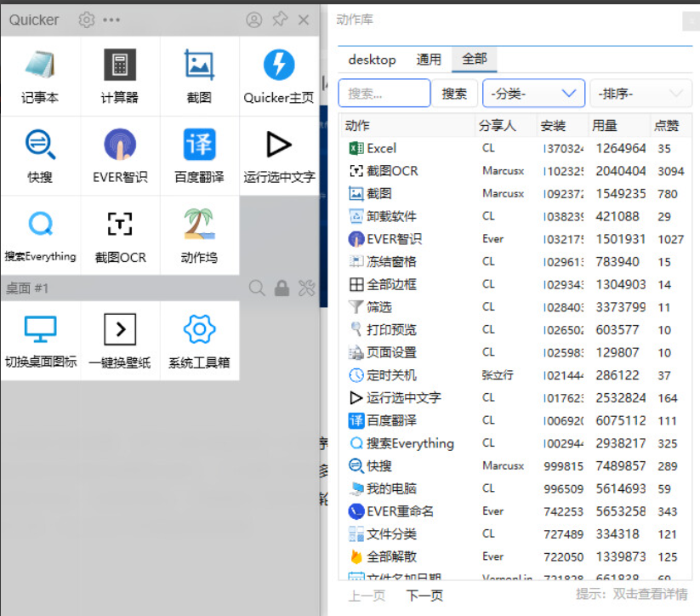This screenshot has height=616, width=700.
Task: Select 运行选中文字 row in library list
Action: (516, 398)
